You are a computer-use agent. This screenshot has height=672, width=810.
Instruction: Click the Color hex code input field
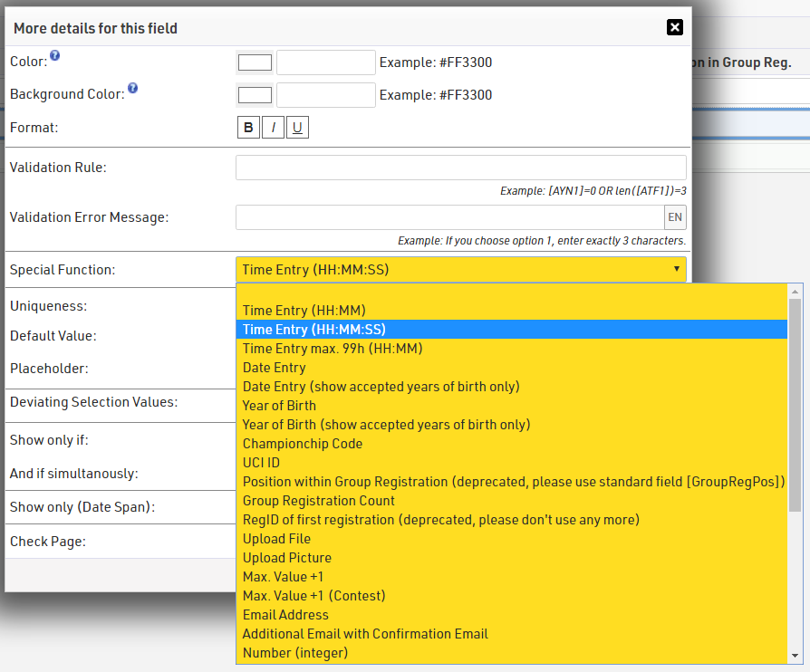tap(325, 62)
